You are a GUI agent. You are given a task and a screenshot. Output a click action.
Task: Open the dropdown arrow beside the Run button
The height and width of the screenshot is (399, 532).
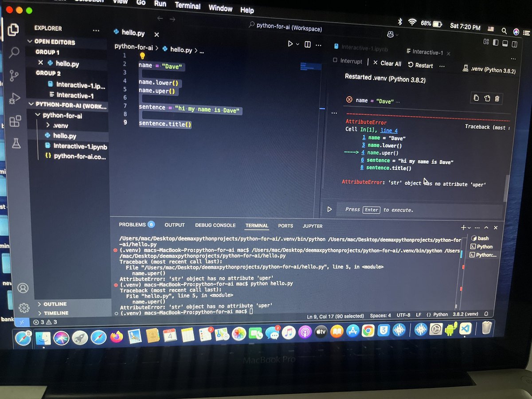pyautogui.click(x=297, y=44)
